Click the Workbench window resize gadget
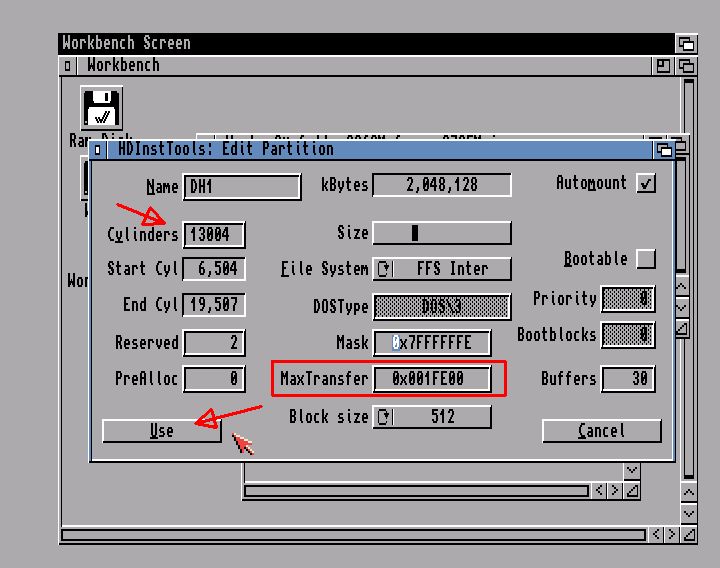 687,535
